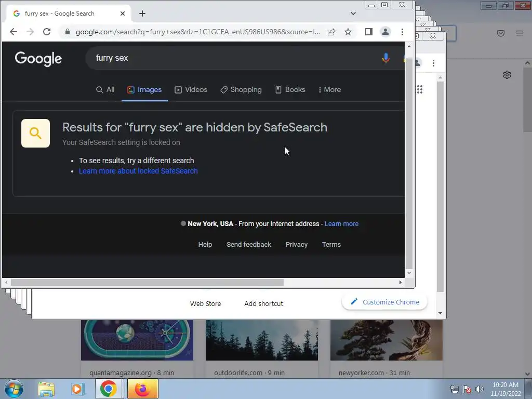
Task: Open Windows Explorer from the taskbar
Action: pyautogui.click(x=46, y=389)
